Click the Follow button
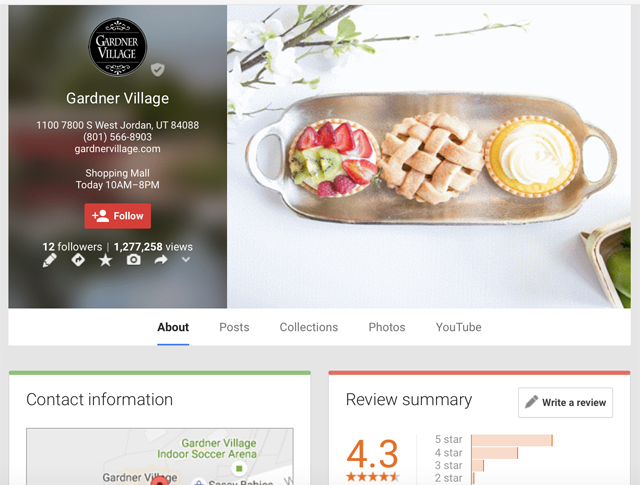 (118, 216)
